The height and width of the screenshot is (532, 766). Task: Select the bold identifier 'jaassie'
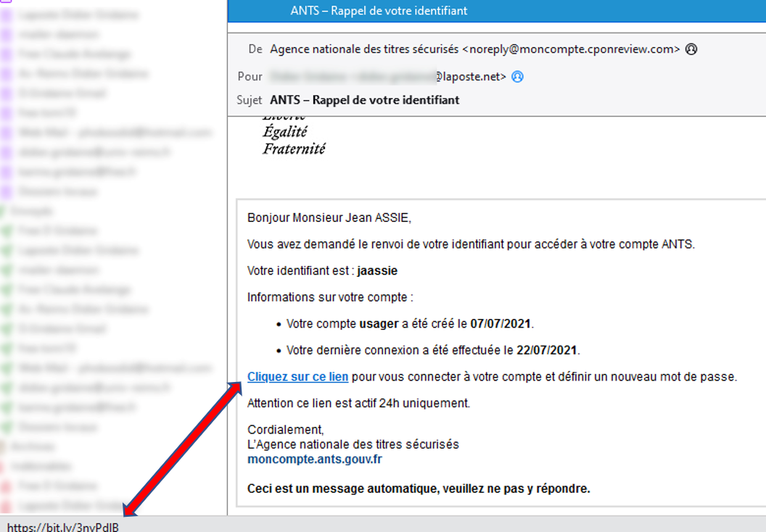point(377,271)
